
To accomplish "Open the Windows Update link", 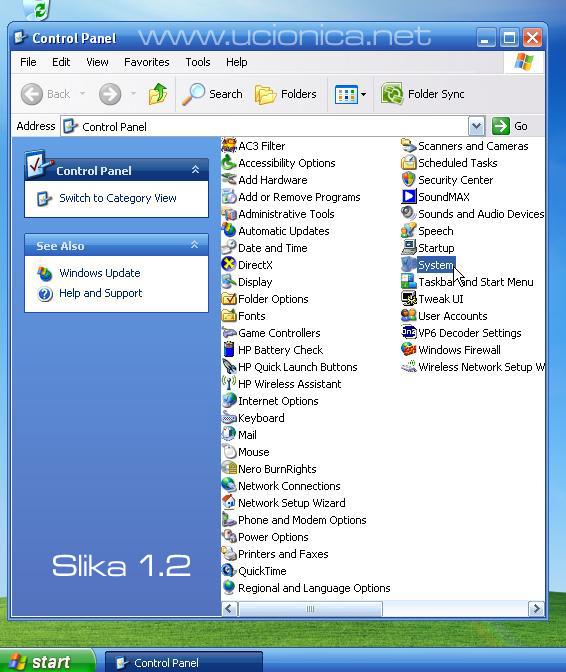I will pyautogui.click(x=100, y=273).
